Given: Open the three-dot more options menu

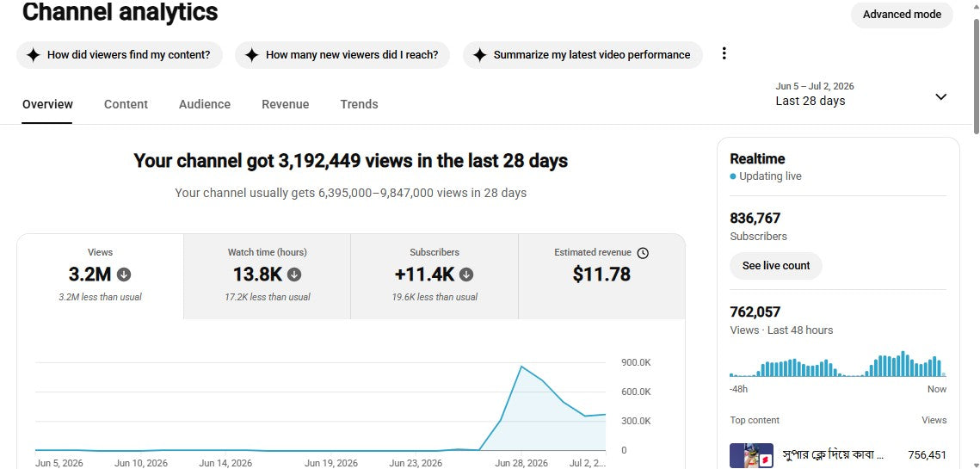Looking at the screenshot, I should pos(724,53).
